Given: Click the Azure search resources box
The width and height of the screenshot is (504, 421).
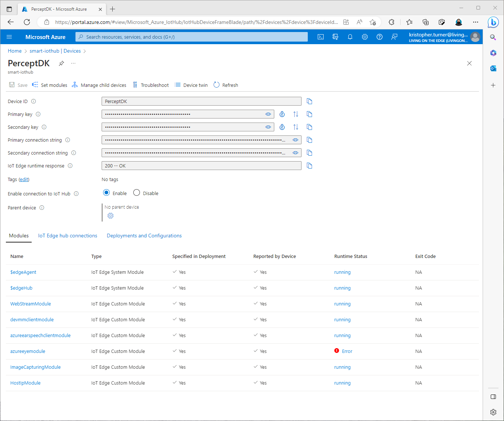Looking at the screenshot, I should tap(191, 37).
